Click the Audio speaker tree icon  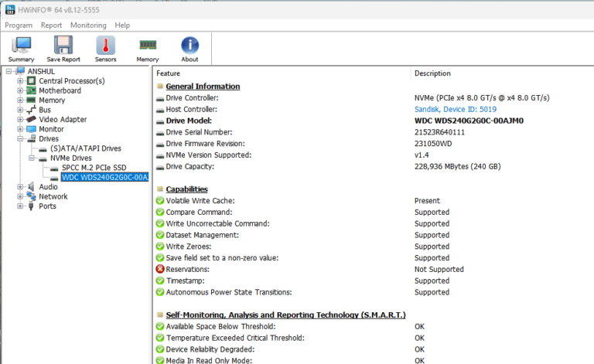pos(31,186)
